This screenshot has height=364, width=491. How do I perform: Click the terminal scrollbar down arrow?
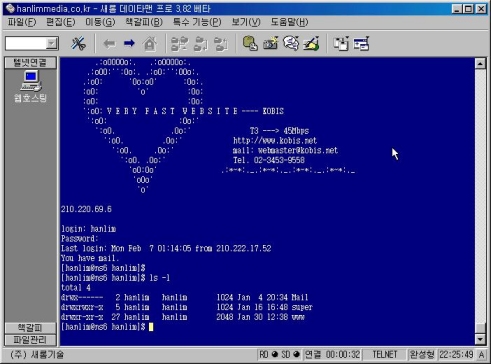click(x=480, y=340)
